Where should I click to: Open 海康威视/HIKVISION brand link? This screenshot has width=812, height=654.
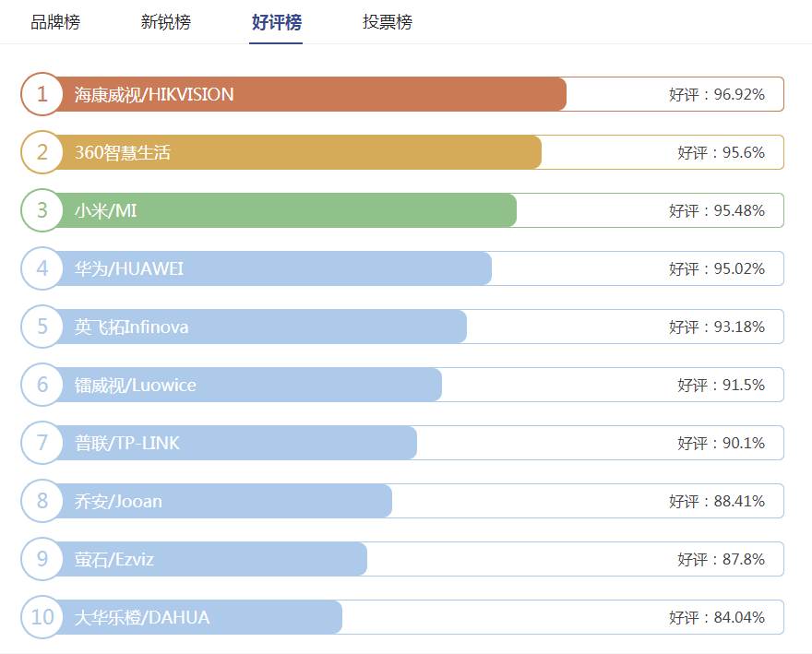(x=154, y=94)
